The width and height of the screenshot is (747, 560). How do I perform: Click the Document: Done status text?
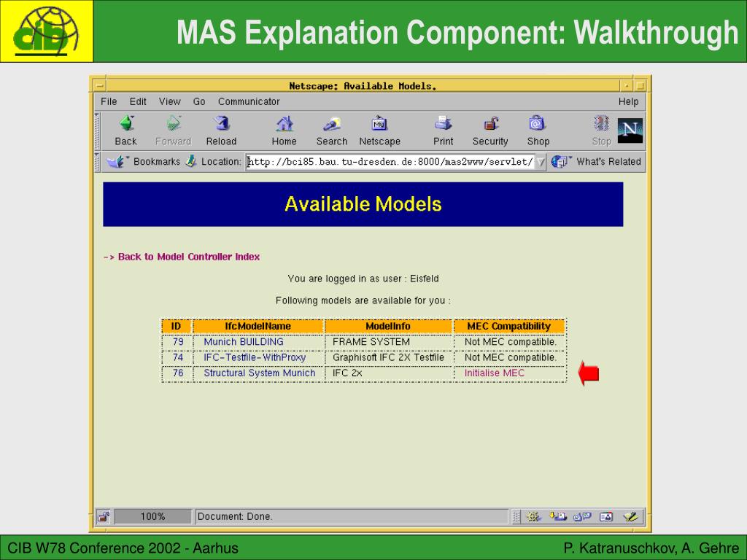235,516
